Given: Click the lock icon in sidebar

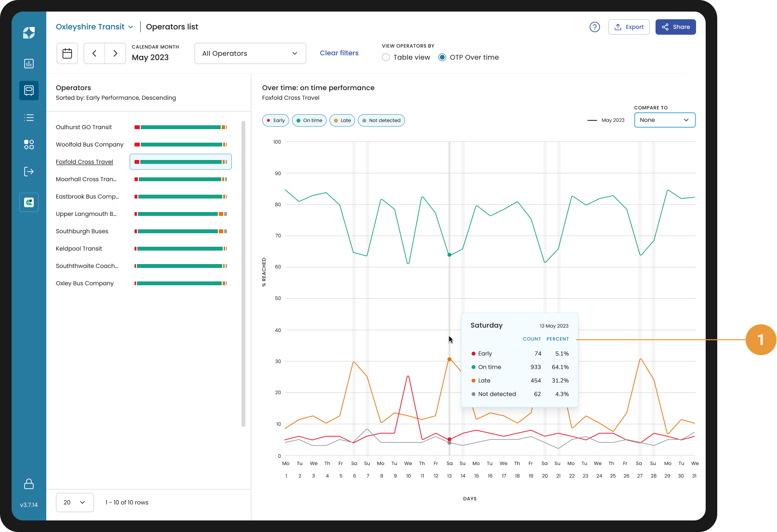Looking at the screenshot, I should [29, 484].
